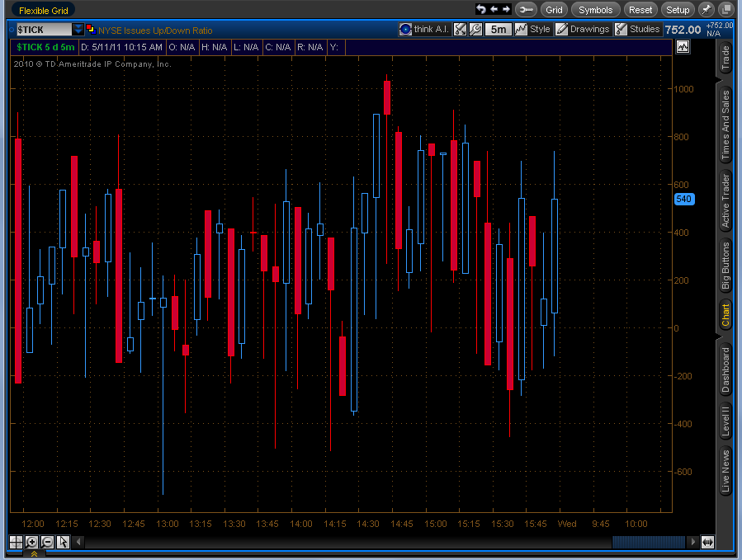Click the chart share arrows icon
Image resolution: width=742 pixels, height=560 pixels.
460,30
